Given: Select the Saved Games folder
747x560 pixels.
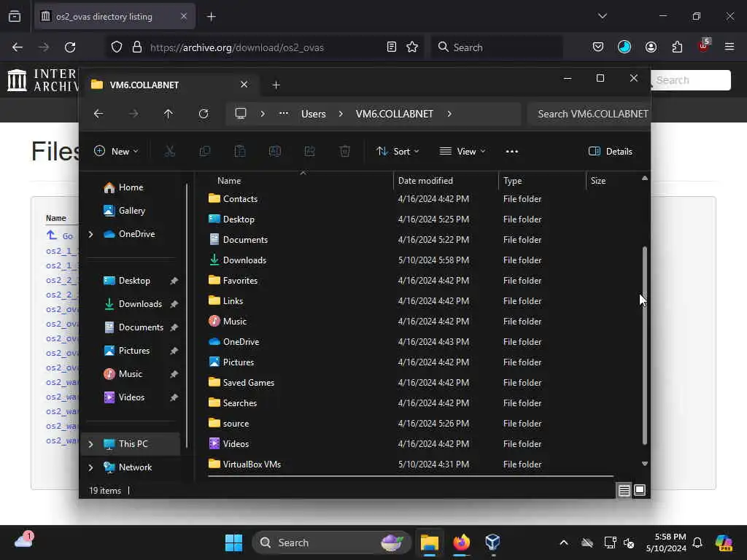Looking at the screenshot, I should (x=248, y=382).
